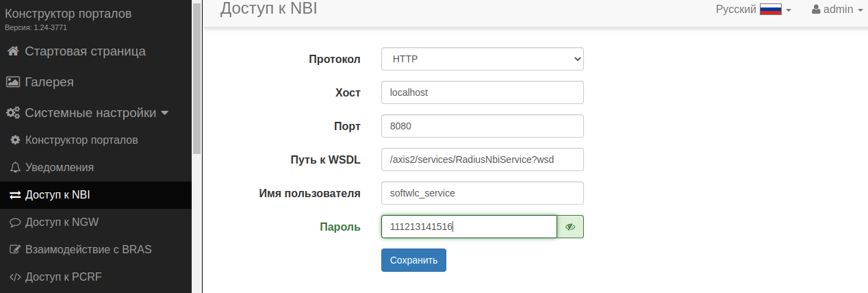Open the Доступ к NBI menu item

tap(58, 195)
